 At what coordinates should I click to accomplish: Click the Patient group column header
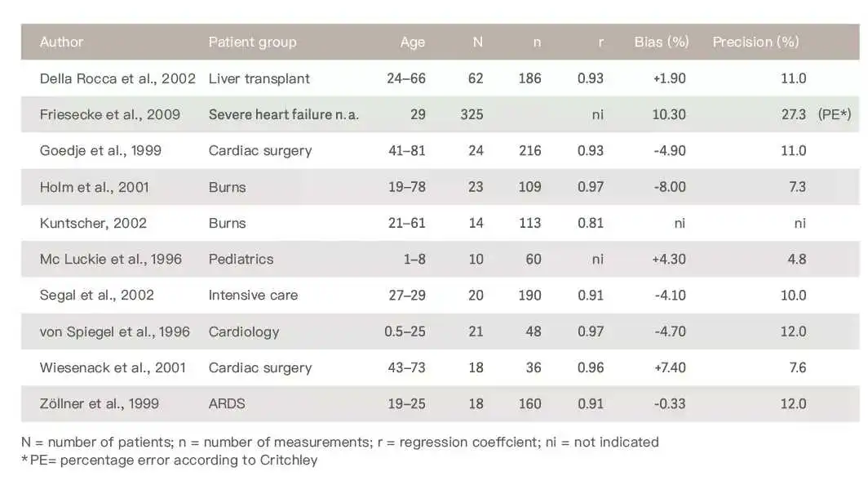tap(252, 42)
